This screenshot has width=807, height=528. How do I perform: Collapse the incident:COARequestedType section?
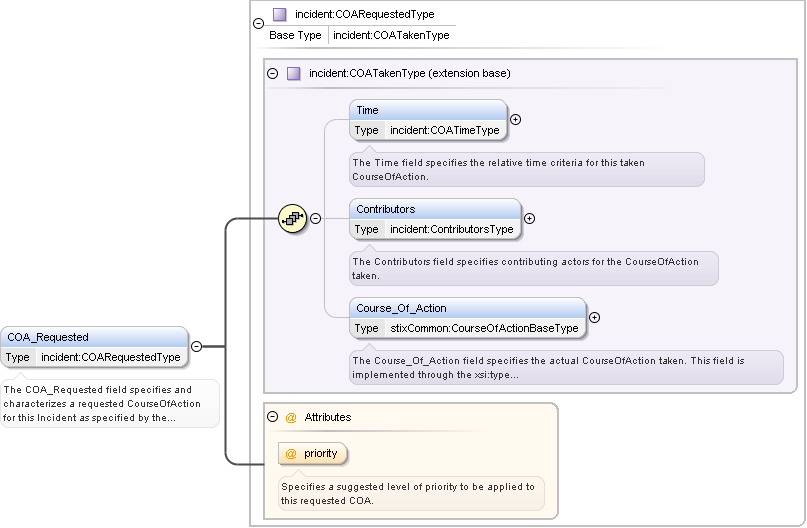point(259,22)
